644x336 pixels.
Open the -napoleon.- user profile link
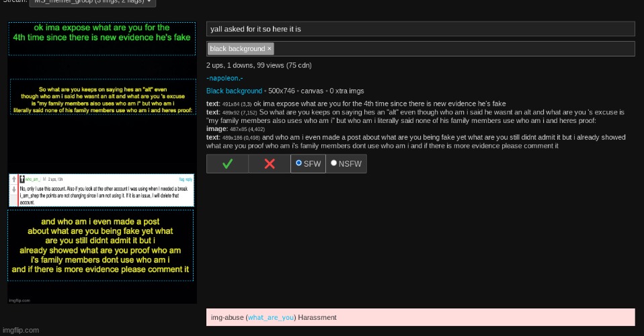point(225,79)
